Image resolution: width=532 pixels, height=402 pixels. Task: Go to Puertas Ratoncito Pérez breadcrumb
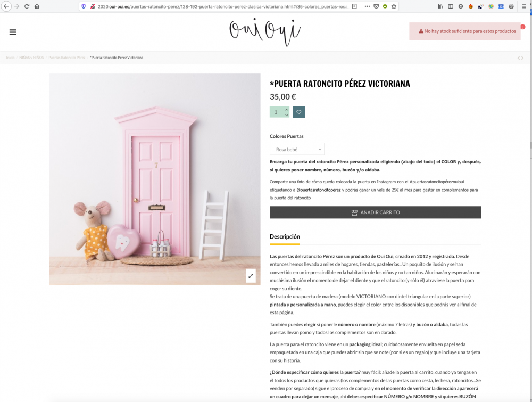[x=67, y=58]
